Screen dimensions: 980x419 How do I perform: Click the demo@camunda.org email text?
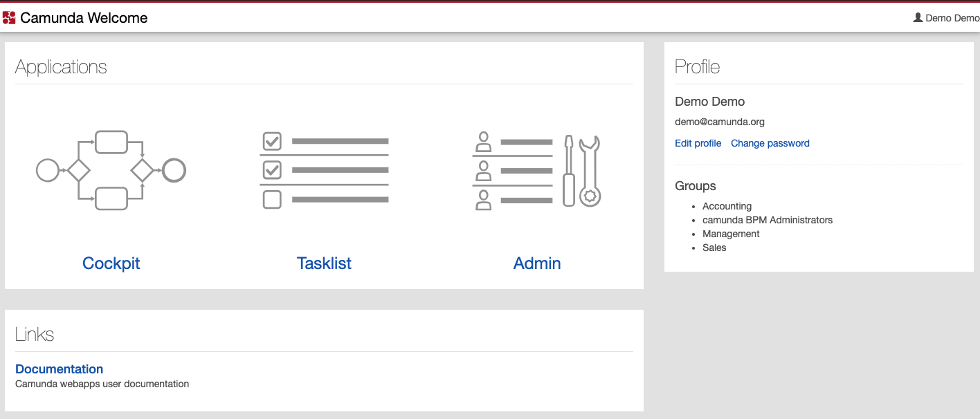pyautogui.click(x=720, y=122)
